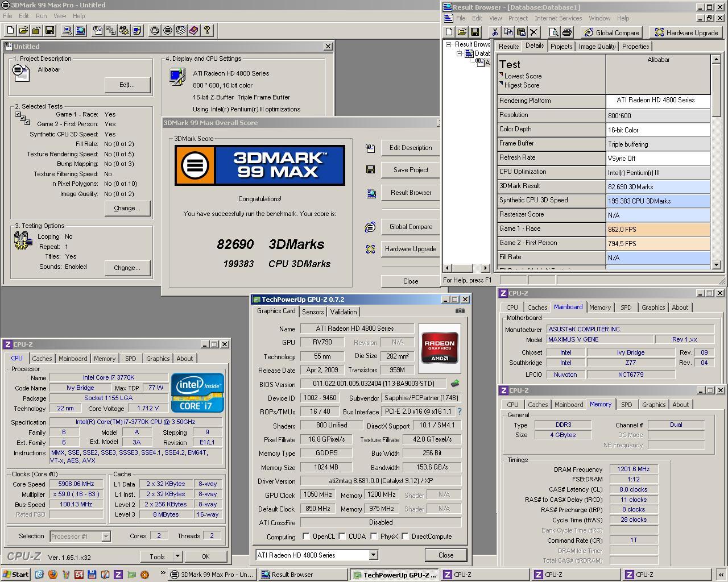Viewport: 728px width, 582px height.
Task: Click red 64 icon in quick launch
Action: 79,575
